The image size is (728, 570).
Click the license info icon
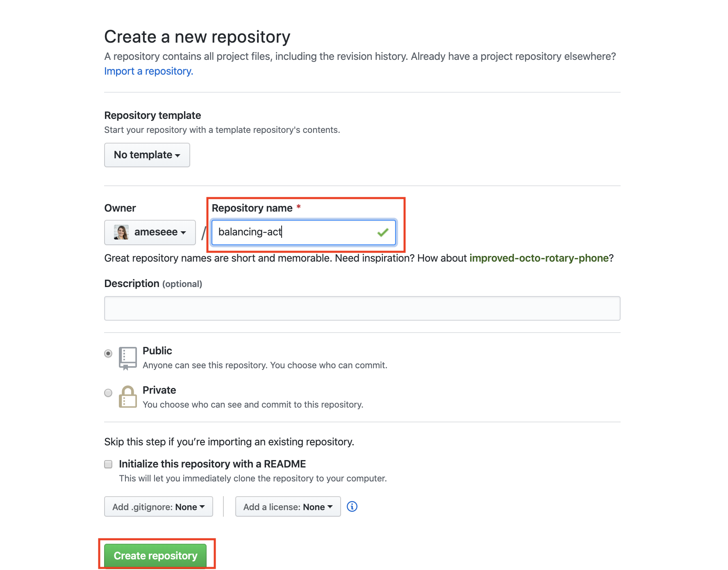click(352, 506)
